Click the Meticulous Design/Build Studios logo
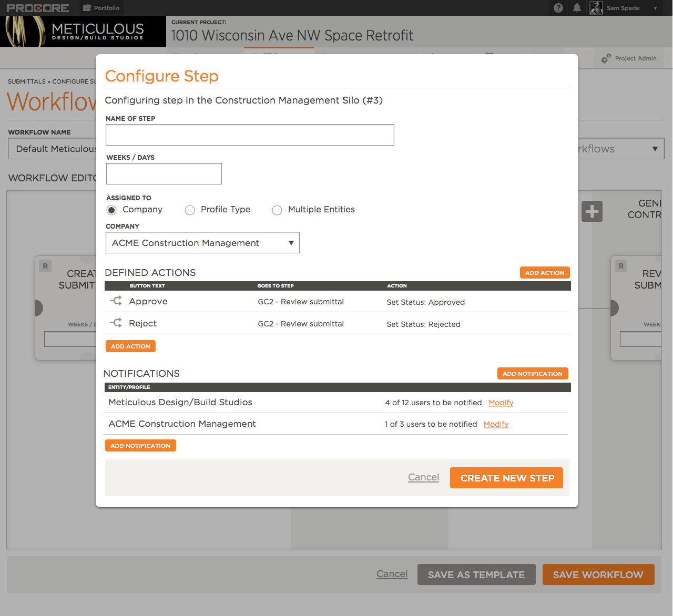673x616 pixels. pos(83,32)
